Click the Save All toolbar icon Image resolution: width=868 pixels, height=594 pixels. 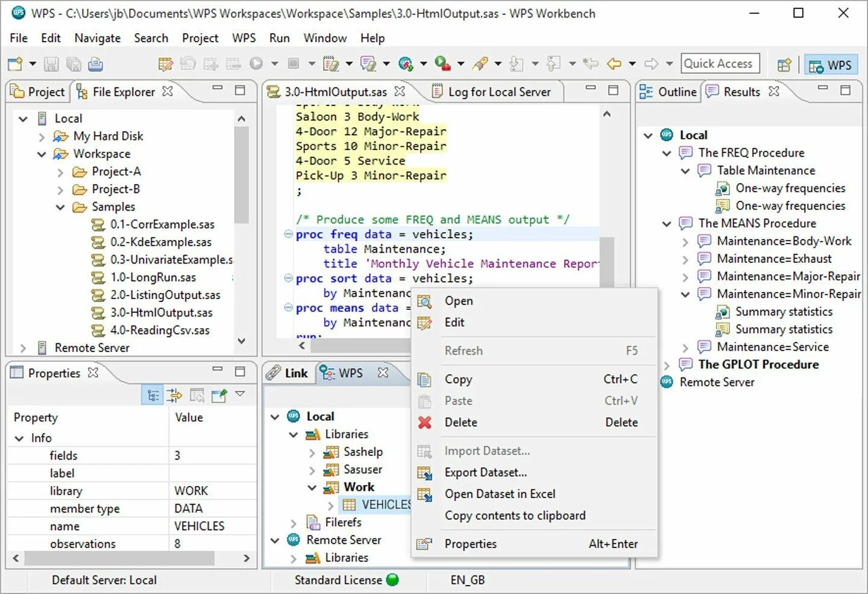click(x=74, y=63)
